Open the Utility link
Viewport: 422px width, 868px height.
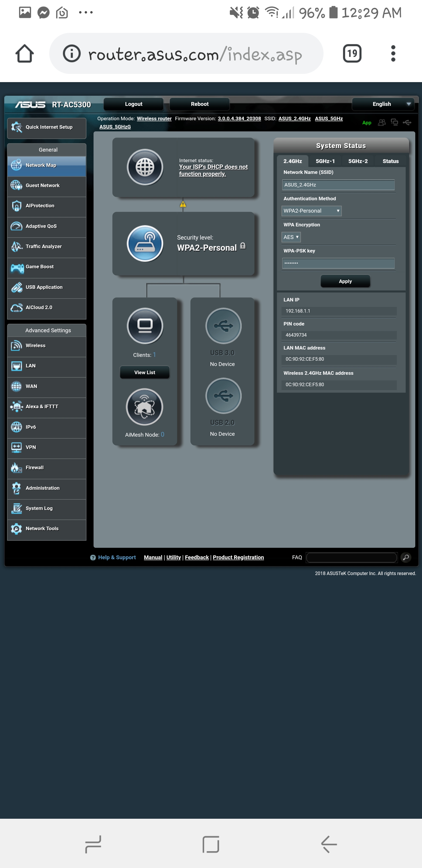click(174, 558)
